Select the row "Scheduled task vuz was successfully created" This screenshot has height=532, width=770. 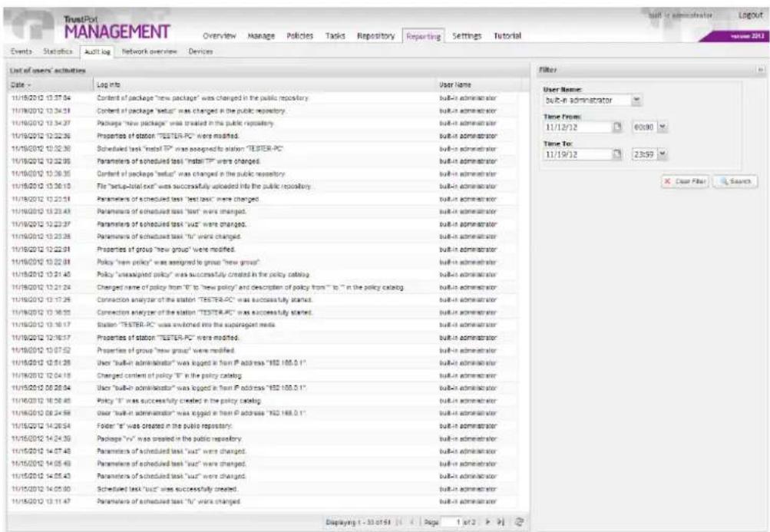coord(263,489)
